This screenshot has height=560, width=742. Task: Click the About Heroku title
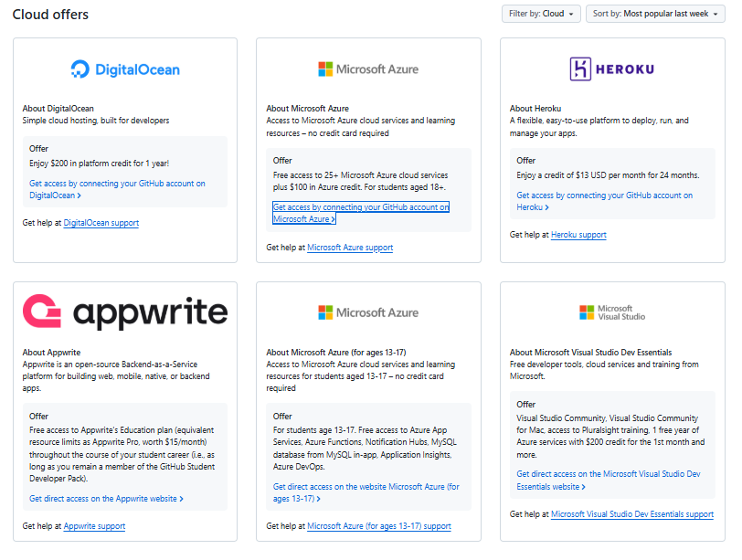(x=535, y=109)
